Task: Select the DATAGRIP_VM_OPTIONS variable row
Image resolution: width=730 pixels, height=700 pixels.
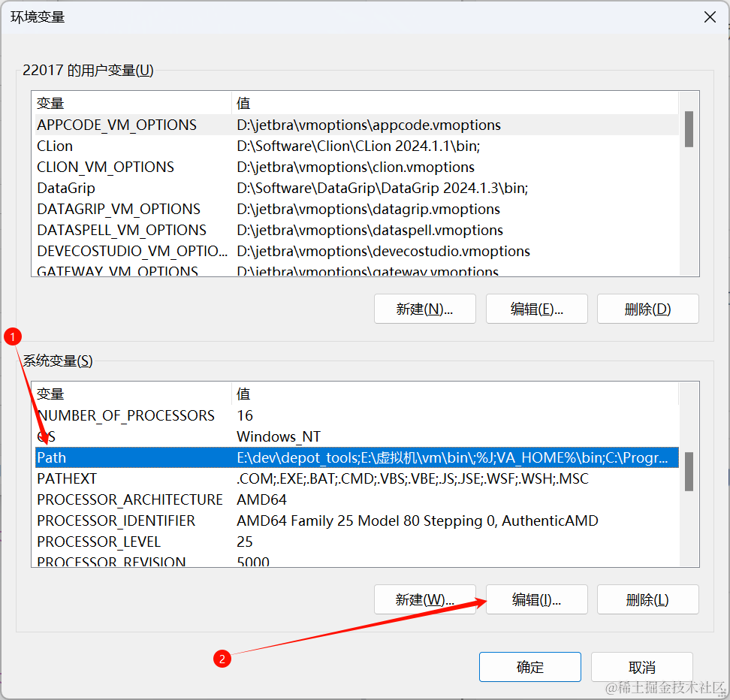Action: click(x=357, y=209)
